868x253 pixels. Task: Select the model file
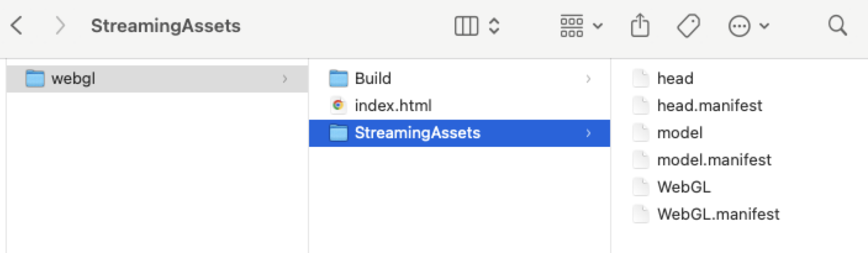pyautogui.click(x=679, y=133)
